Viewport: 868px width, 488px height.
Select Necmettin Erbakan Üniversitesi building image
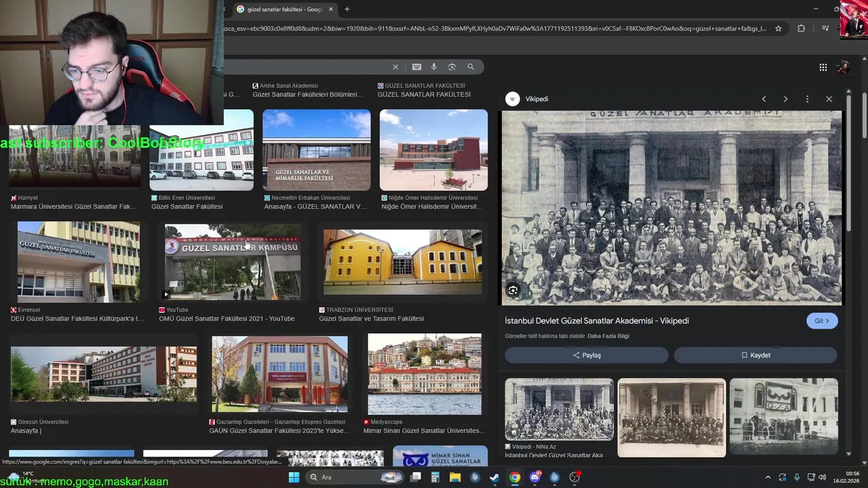[x=317, y=150]
